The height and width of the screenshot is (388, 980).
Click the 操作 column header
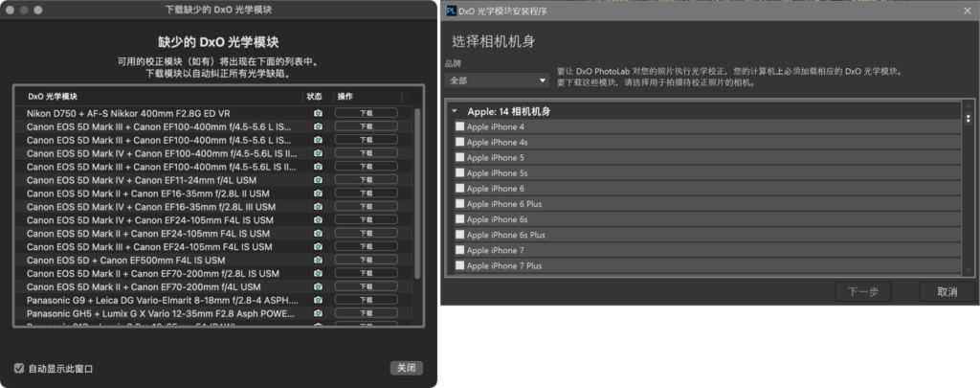coord(345,97)
